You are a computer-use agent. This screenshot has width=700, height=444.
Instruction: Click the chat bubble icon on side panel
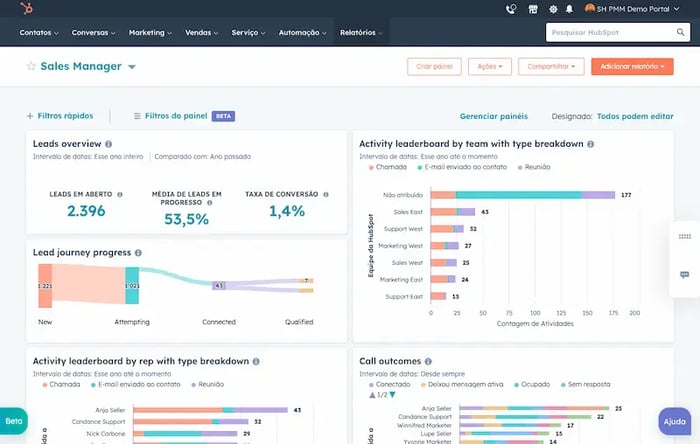click(x=684, y=275)
